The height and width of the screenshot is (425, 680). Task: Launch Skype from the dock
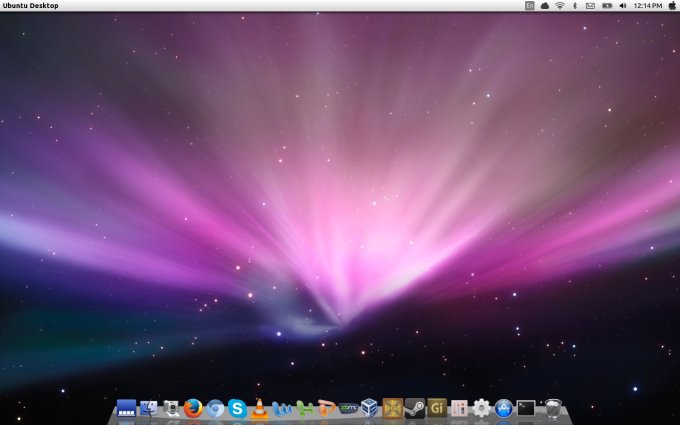point(237,408)
